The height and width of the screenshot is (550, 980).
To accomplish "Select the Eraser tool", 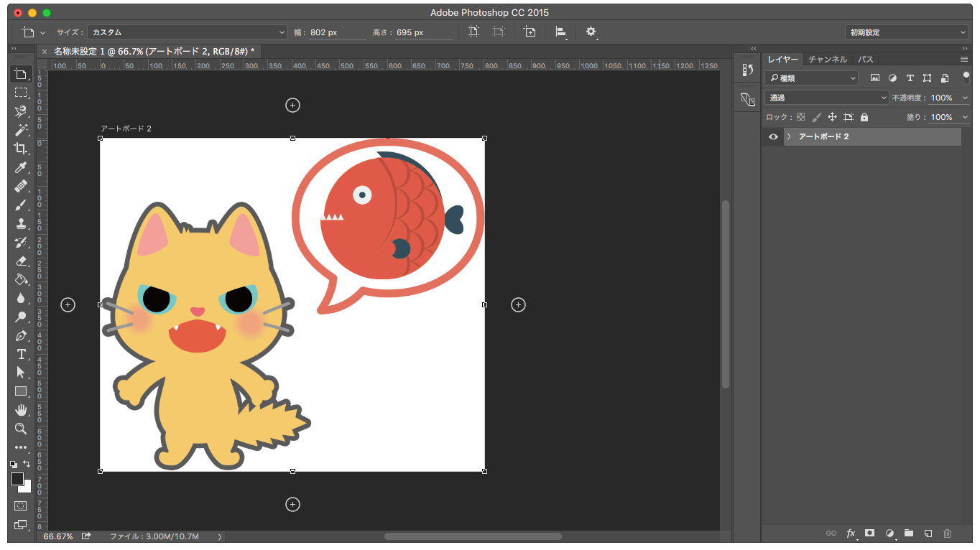I will click(x=20, y=261).
